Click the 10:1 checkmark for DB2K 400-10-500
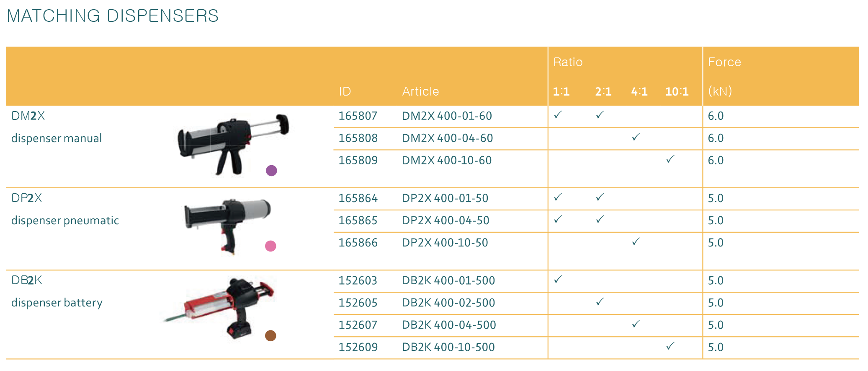Screen dimensions: 868x371 670,346
